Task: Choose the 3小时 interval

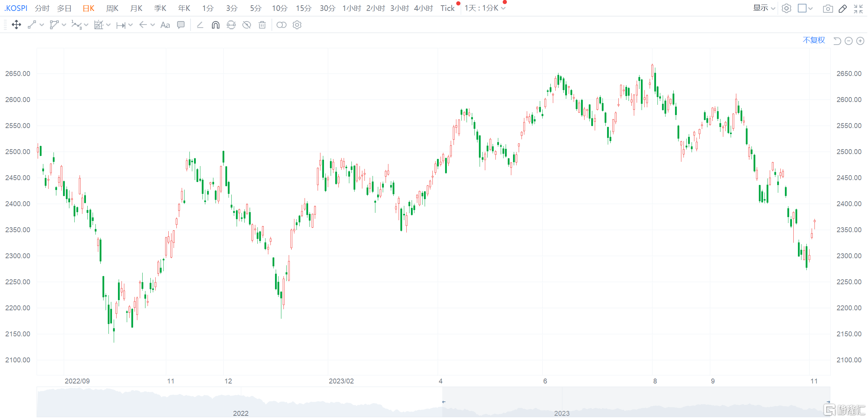Action: point(400,8)
